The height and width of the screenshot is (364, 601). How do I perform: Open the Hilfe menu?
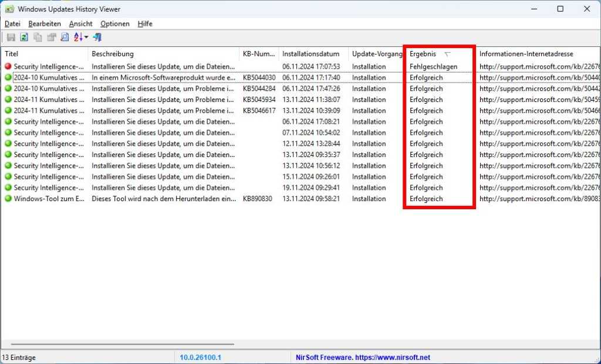(144, 23)
